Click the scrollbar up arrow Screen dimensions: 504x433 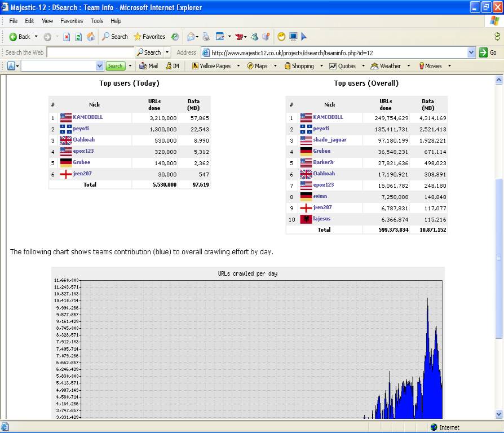(498, 80)
